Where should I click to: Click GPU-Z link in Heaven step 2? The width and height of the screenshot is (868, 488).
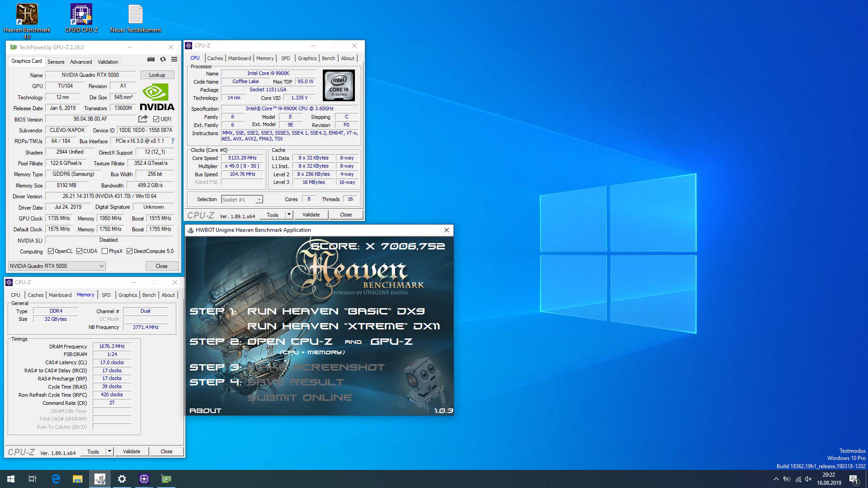click(x=392, y=342)
